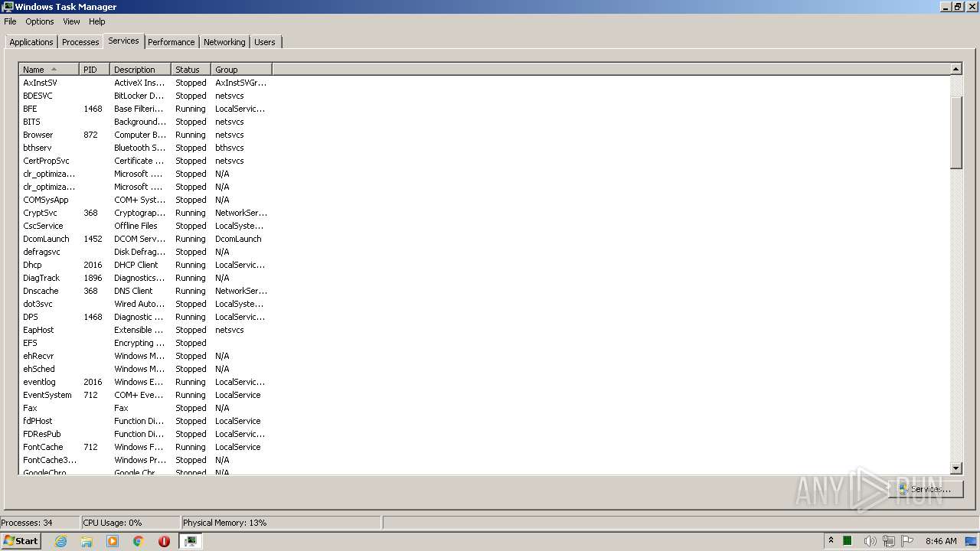Select the dot3svc service row

coord(145,304)
